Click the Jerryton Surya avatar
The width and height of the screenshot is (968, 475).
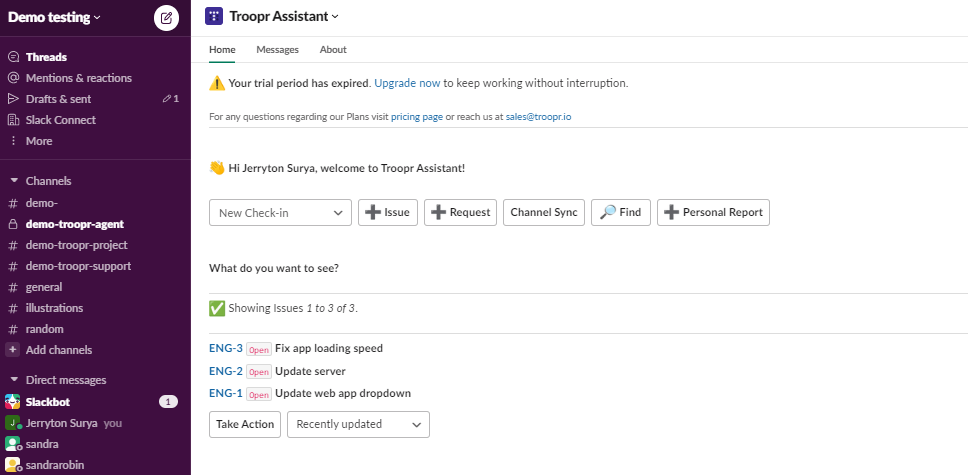[12, 423]
